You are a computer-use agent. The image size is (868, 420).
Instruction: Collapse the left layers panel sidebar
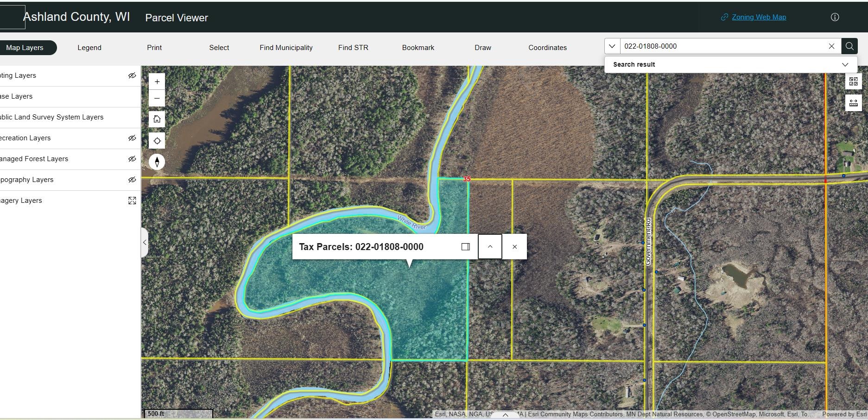(145, 242)
